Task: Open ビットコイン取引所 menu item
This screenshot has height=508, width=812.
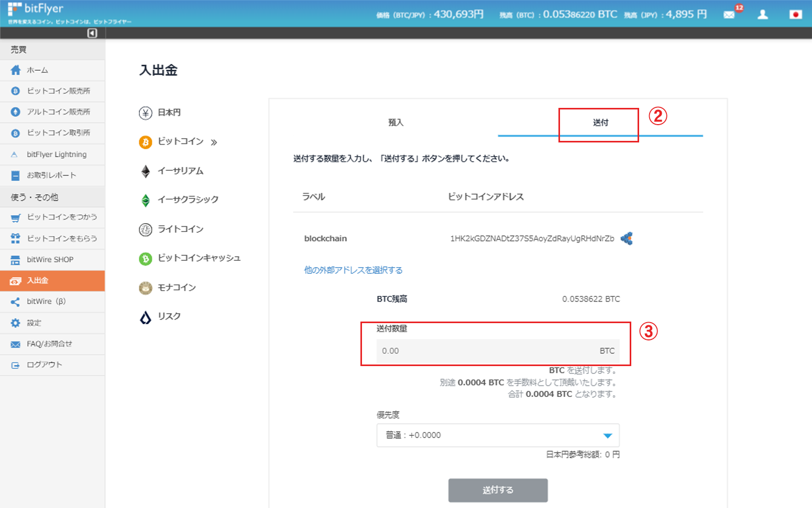Action: (52, 133)
